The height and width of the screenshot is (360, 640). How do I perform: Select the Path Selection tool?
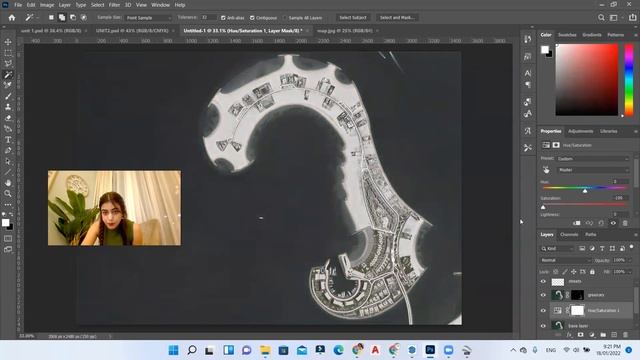click(x=8, y=161)
